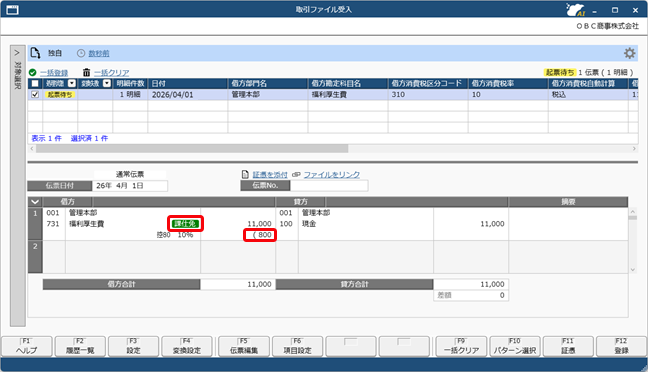Click the 一括登録 link
Image resolution: width=648 pixels, height=372 pixels.
pyautogui.click(x=54, y=73)
